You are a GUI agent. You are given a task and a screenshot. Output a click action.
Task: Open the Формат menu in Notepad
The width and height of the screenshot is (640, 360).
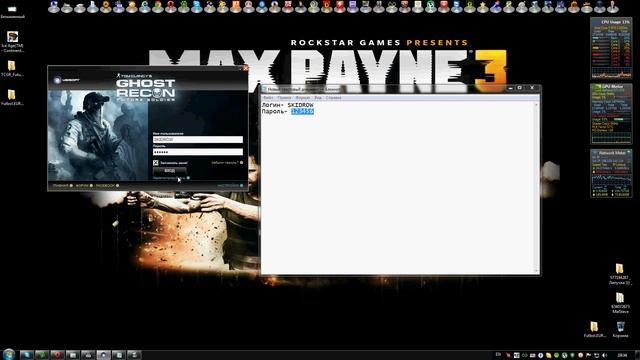click(x=303, y=98)
